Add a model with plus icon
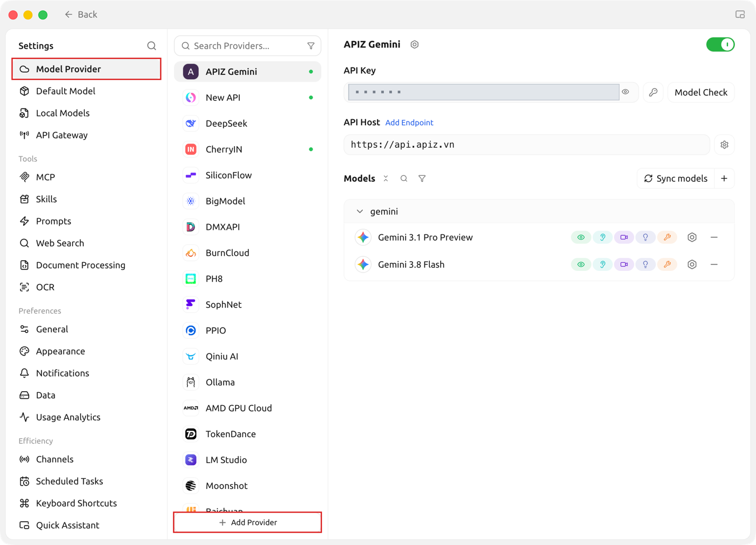This screenshot has width=756, height=545. pyautogui.click(x=724, y=179)
